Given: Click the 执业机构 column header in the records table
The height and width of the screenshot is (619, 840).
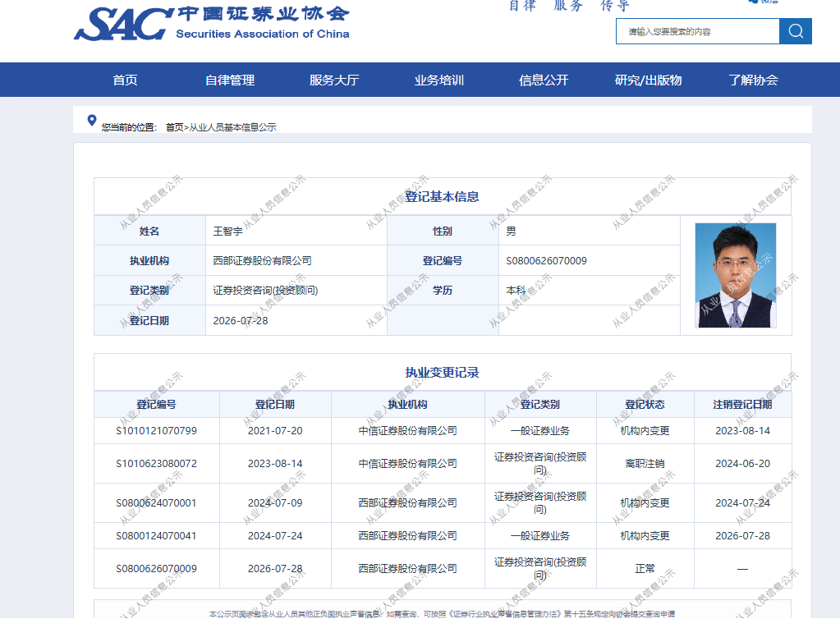Looking at the screenshot, I should tap(407, 404).
